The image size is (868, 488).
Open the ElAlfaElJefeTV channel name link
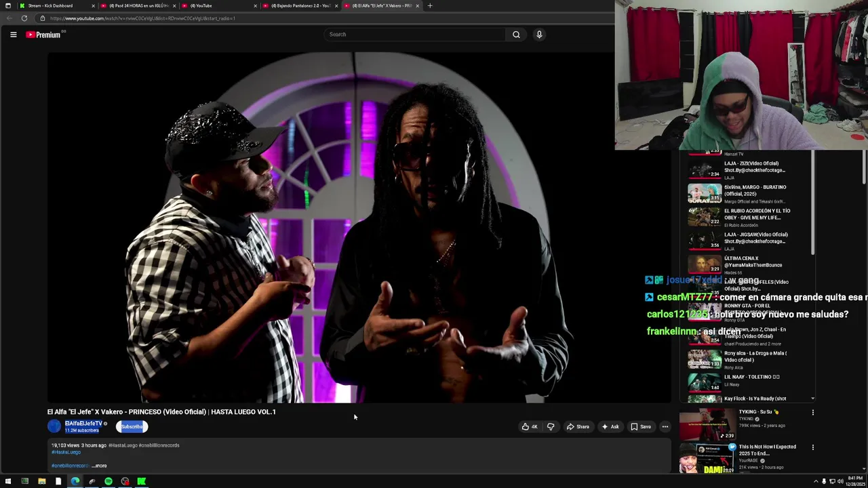83,424
